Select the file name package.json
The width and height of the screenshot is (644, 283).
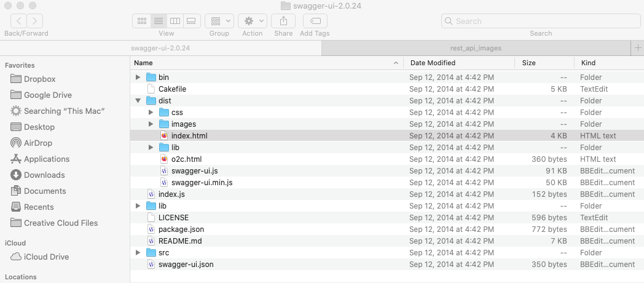click(181, 229)
